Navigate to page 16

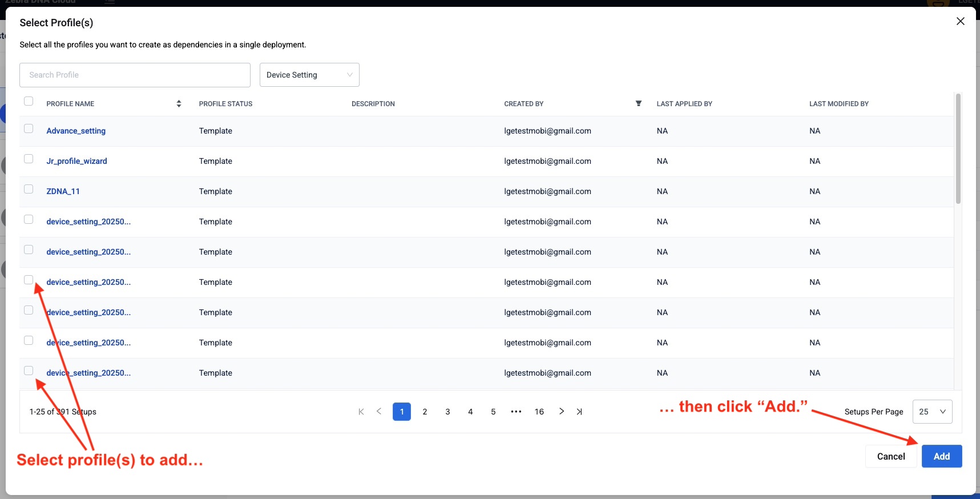point(539,412)
